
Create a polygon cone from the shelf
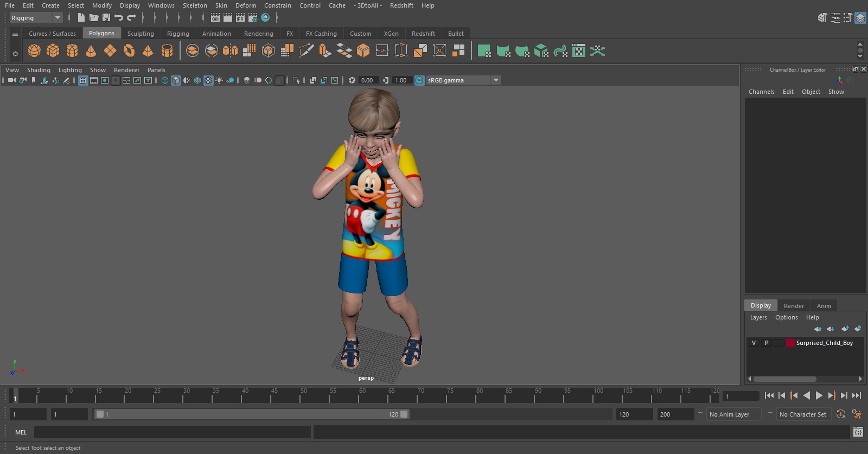(x=91, y=51)
